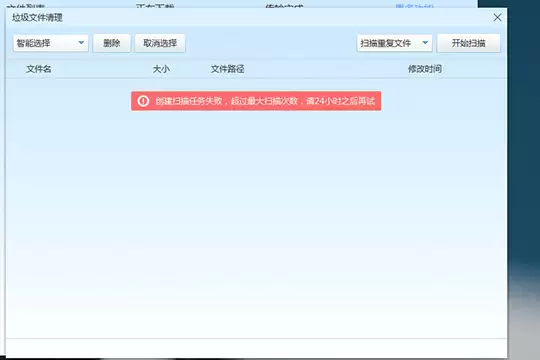Click the 修改时间 column header
The width and height of the screenshot is (540, 360).
point(425,69)
